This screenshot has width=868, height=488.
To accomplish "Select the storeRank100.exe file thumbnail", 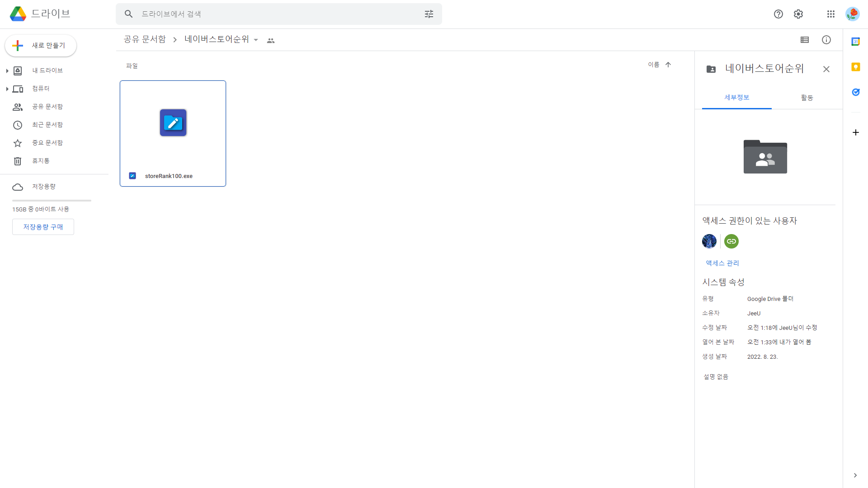I will coord(173,123).
